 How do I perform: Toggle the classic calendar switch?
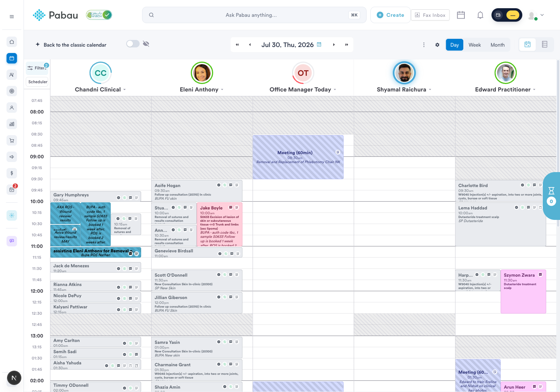[x=133, y=44]
